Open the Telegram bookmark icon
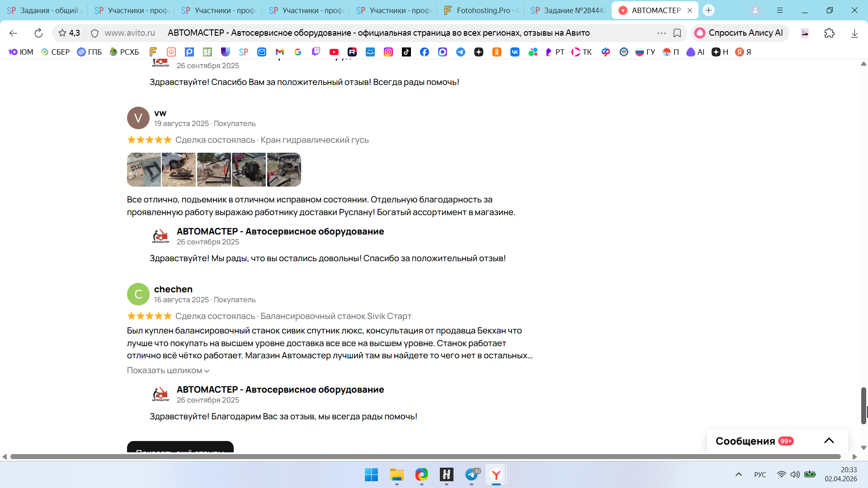Screen dimensions: 868x488 click(461, 52)
